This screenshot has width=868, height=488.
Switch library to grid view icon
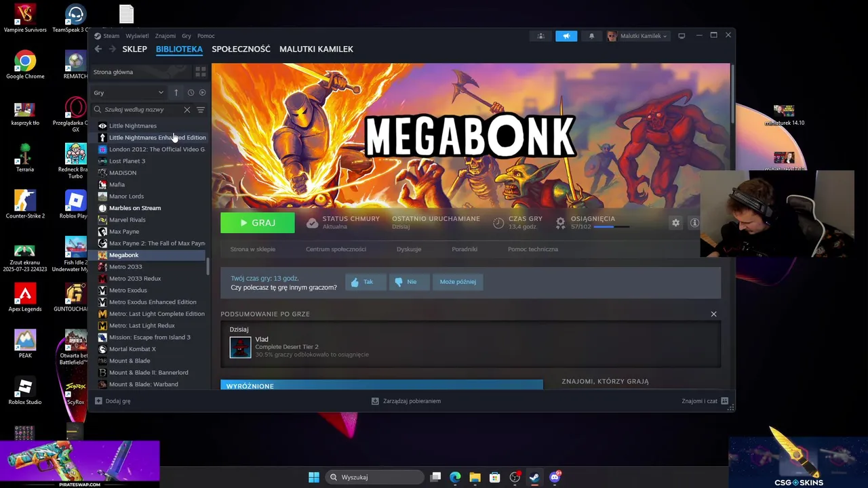point(200,72)
